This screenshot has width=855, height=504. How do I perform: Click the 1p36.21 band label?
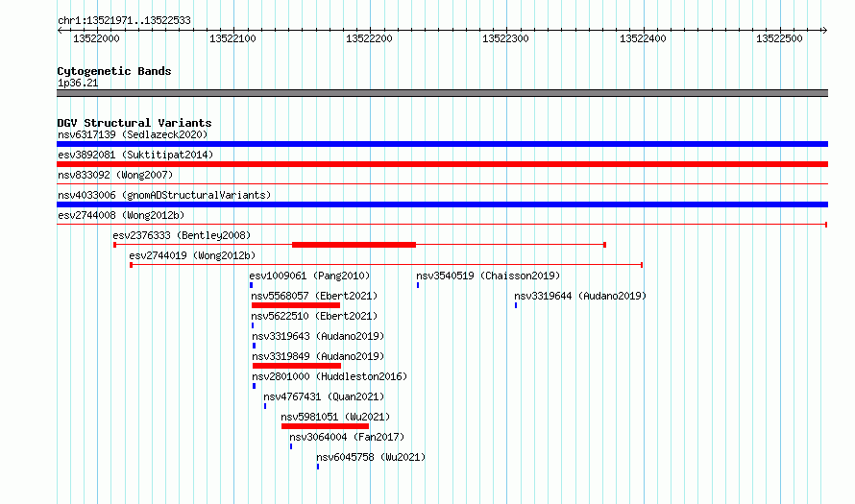[78, 83]
